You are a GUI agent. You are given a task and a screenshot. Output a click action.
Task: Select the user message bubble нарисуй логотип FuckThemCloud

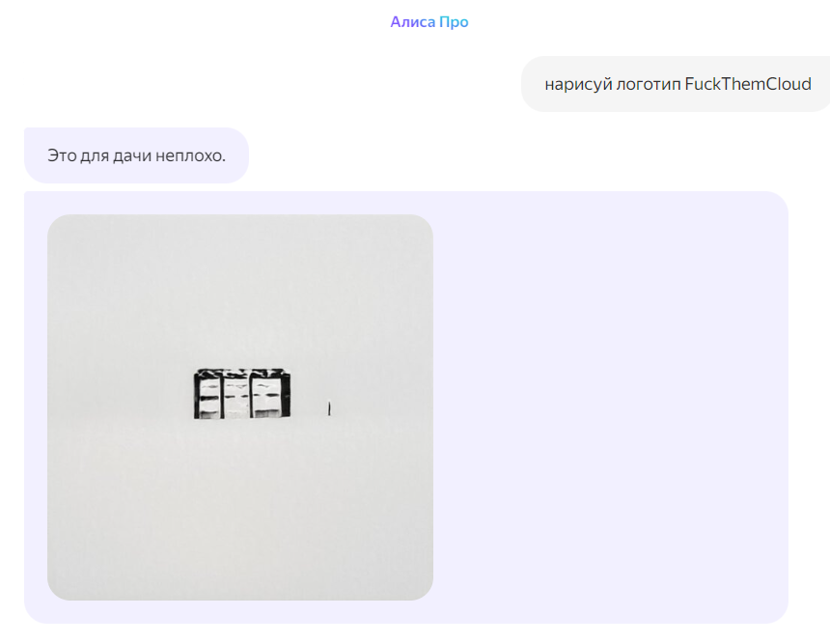(676, 84)
